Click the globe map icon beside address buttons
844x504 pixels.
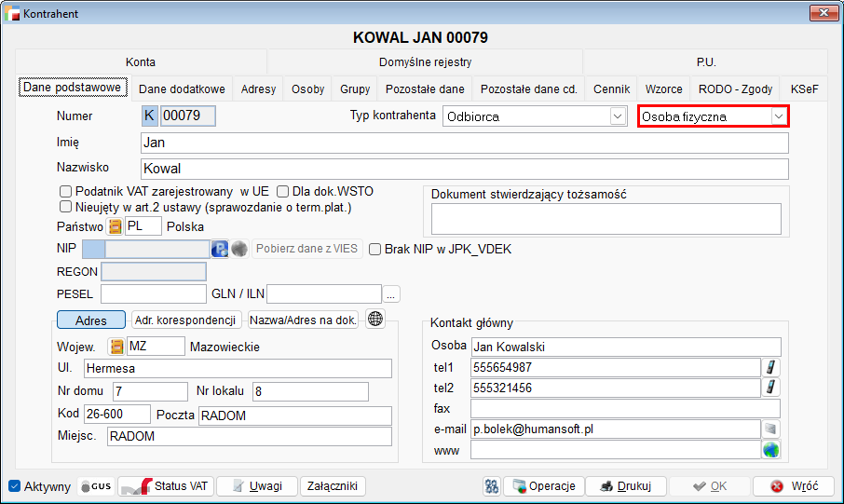375,320
